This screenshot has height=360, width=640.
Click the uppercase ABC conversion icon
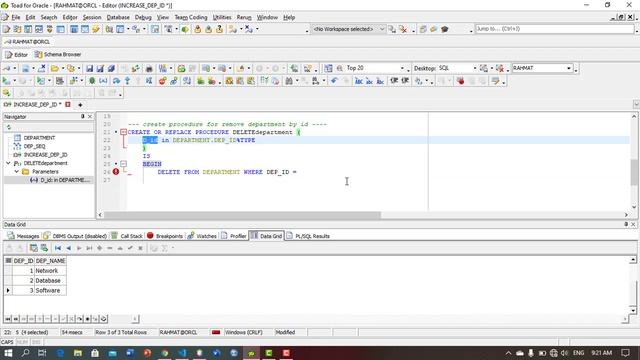(359, 81)
